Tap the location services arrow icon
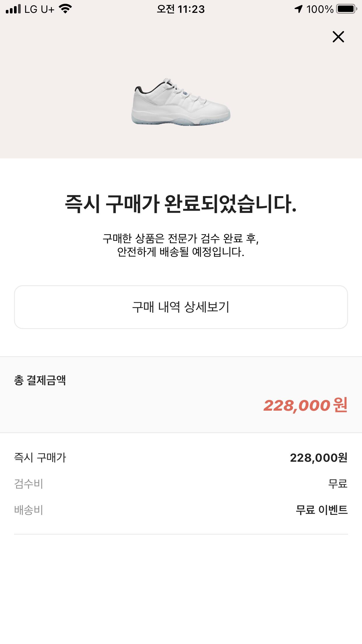The image size is (362, 644). (298, 9)
